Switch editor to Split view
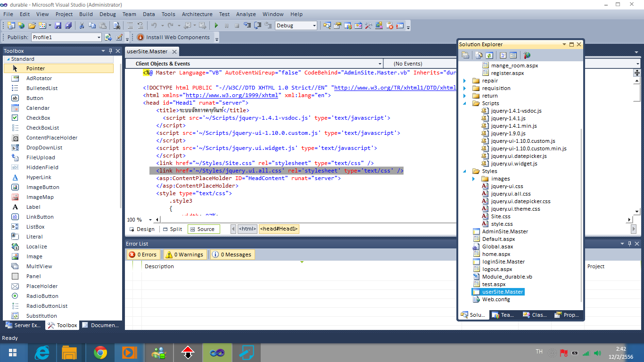Image resolution: width=644 pixels, height=362 pixels. [172, 229]
